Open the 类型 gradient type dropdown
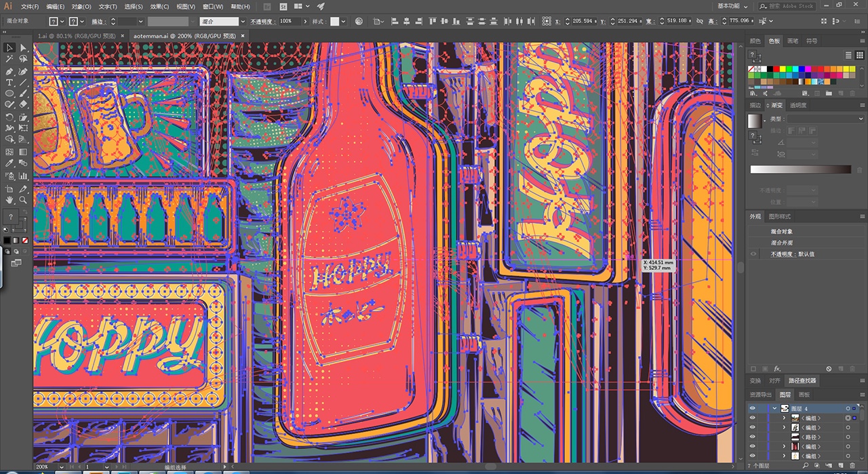The image size is (868, 474). 825,119
